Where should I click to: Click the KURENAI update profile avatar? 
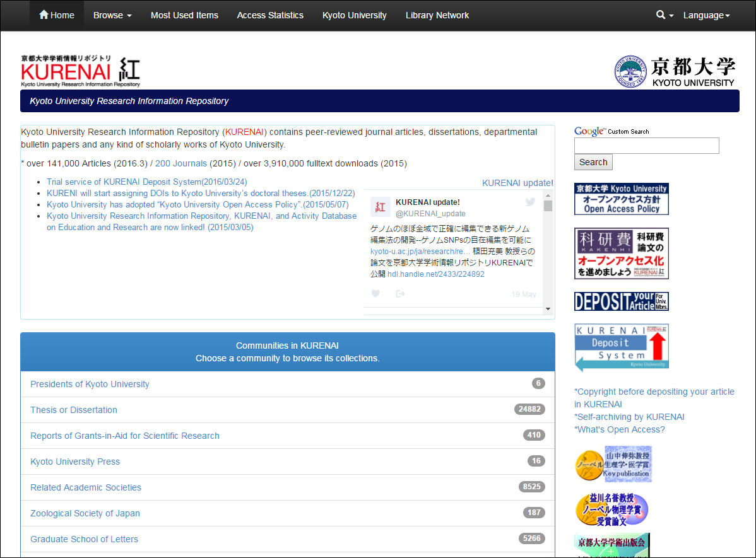pos(381,207)
